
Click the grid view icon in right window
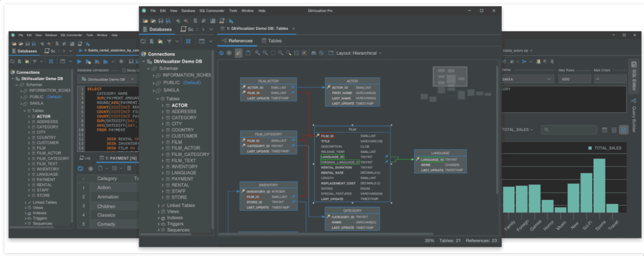click(x=604, y=130)
